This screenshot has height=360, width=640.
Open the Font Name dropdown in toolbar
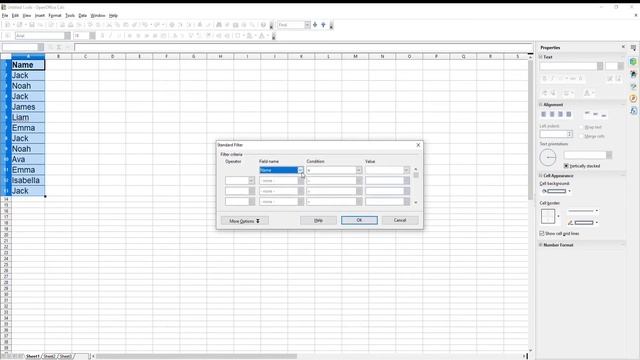point(67,36)
